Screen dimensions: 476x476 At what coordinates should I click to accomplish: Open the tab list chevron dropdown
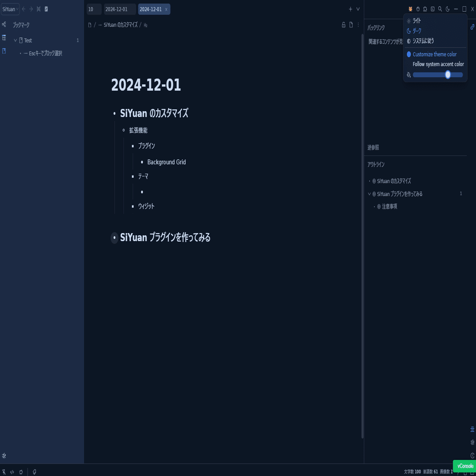(x=358, y=9)
